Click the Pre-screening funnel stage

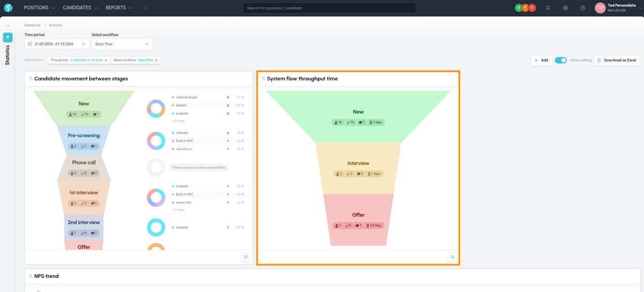click(84, 140)
